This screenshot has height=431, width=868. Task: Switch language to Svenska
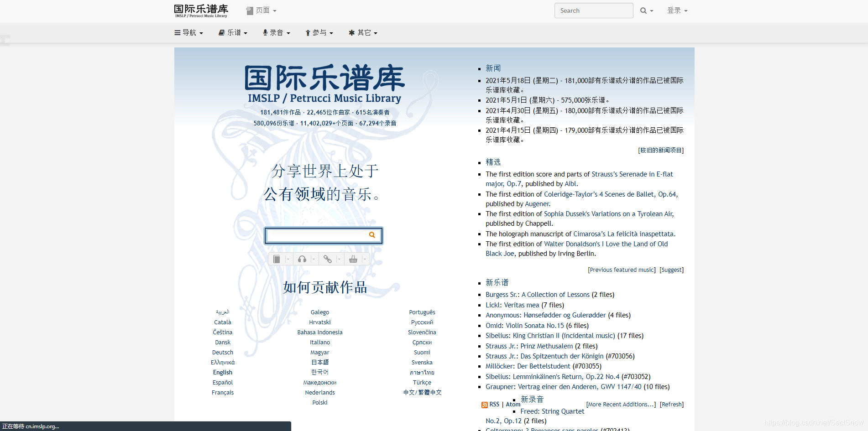pyautogui.click(x=422, y=363)
